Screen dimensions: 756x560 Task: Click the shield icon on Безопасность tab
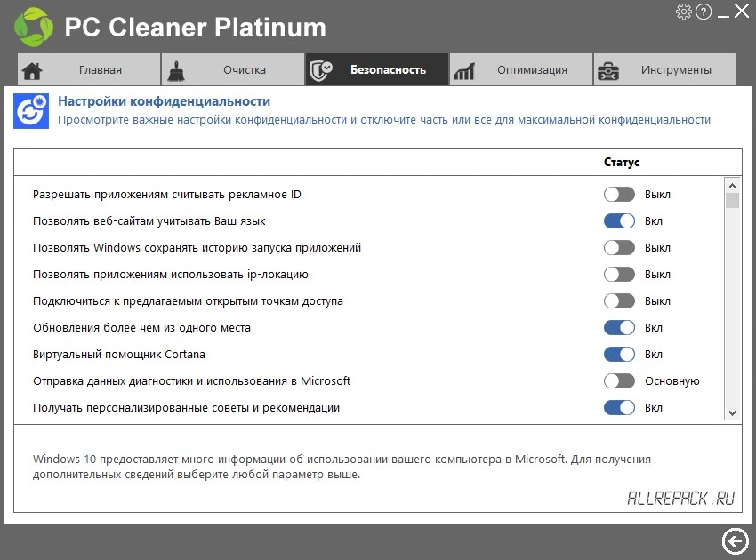pos(320,70)
